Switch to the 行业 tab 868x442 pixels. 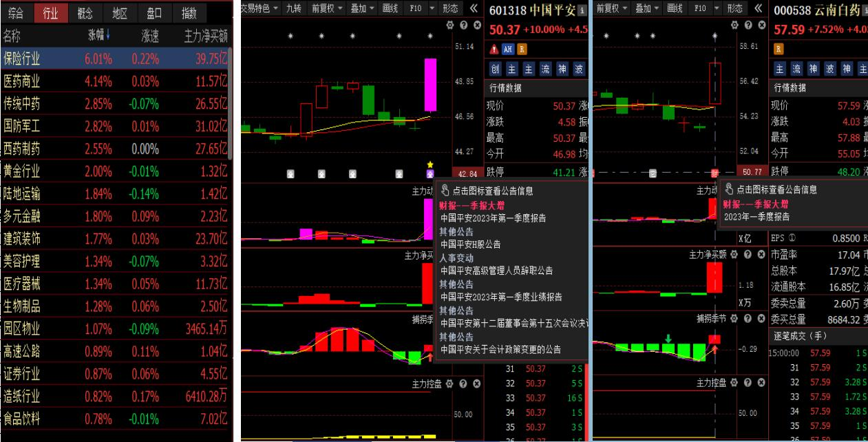(x=50, y=12)
